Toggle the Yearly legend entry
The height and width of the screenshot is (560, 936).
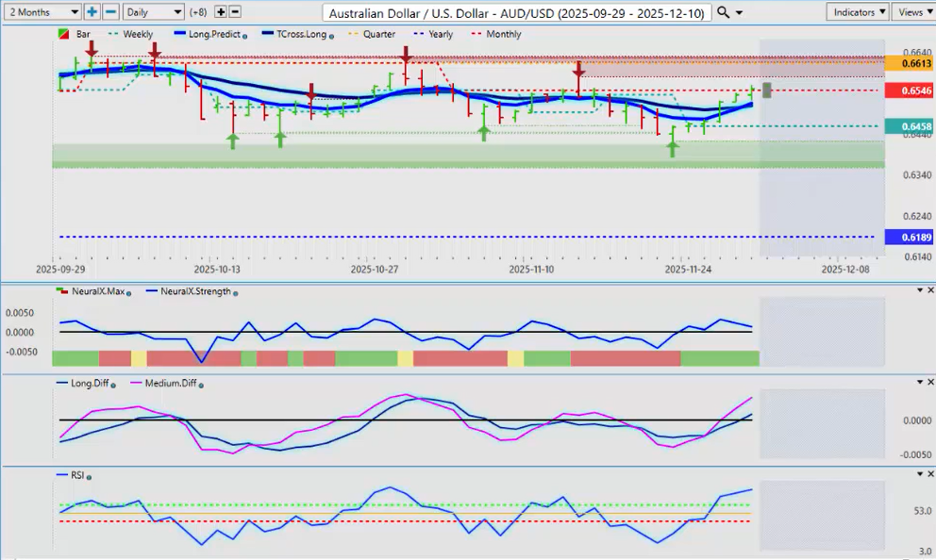[439, 34]
